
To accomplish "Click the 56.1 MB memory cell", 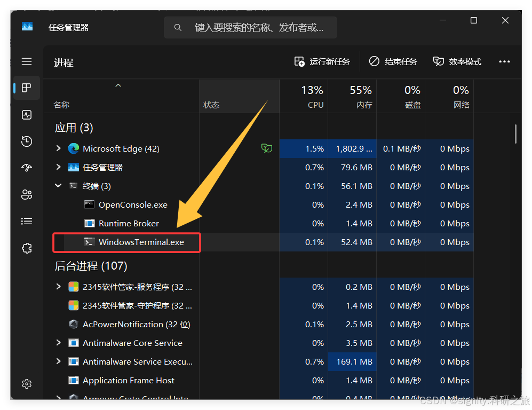I will pos(352,186).
